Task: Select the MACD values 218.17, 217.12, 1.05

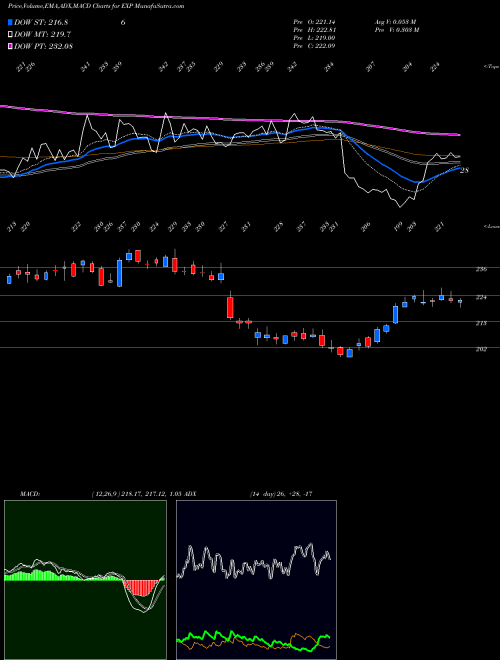Action: pos(150,494)
